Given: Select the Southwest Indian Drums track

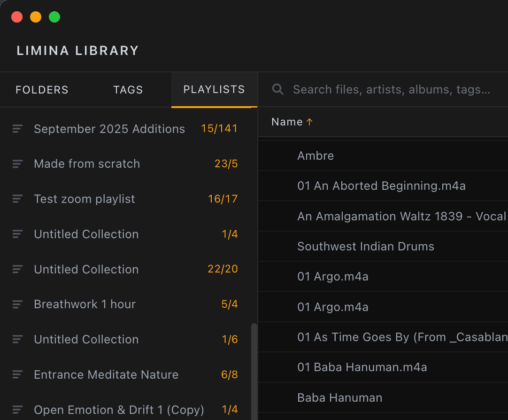Looking at the screenshot, I should coord(383,246).
